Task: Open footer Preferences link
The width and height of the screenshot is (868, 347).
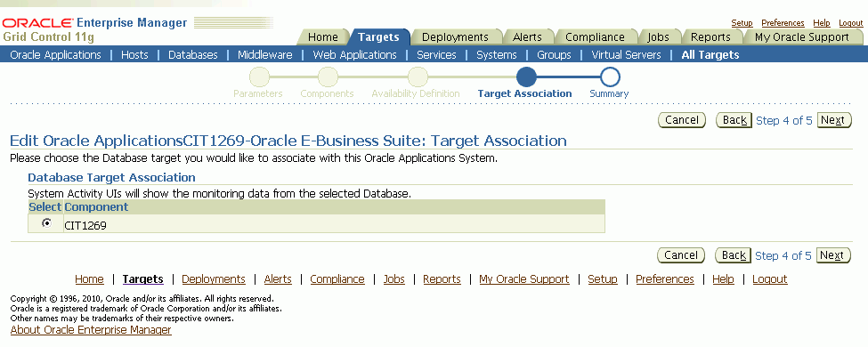Action: pyautogui.click(x=665, y=278)
